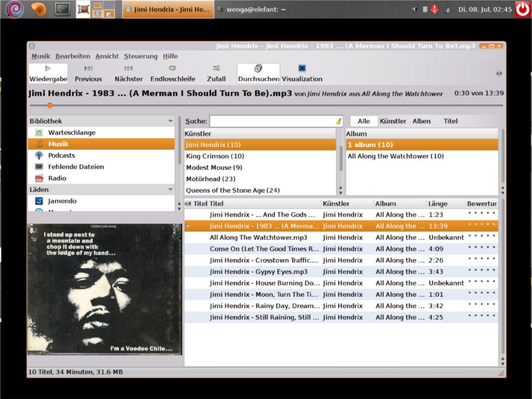Click the network signal tray icon
Screen dimensions: 532x399
446,10
